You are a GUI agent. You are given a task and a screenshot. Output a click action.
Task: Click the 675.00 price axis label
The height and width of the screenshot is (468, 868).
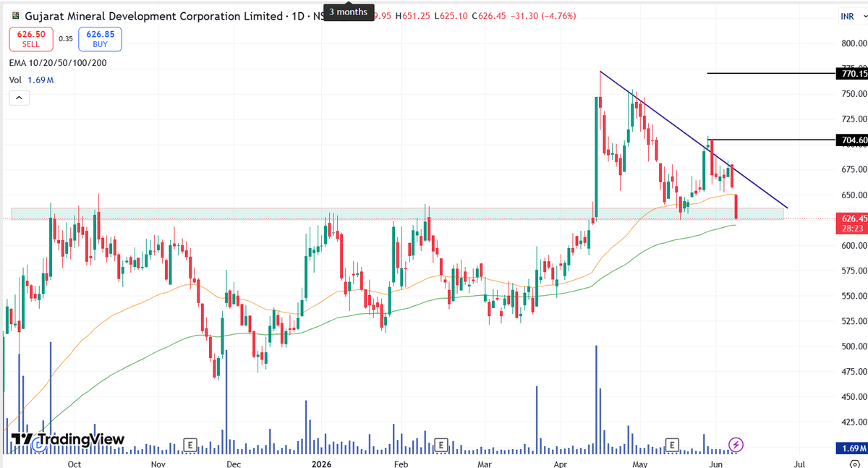pyautogui.click(x=854, y=169)
